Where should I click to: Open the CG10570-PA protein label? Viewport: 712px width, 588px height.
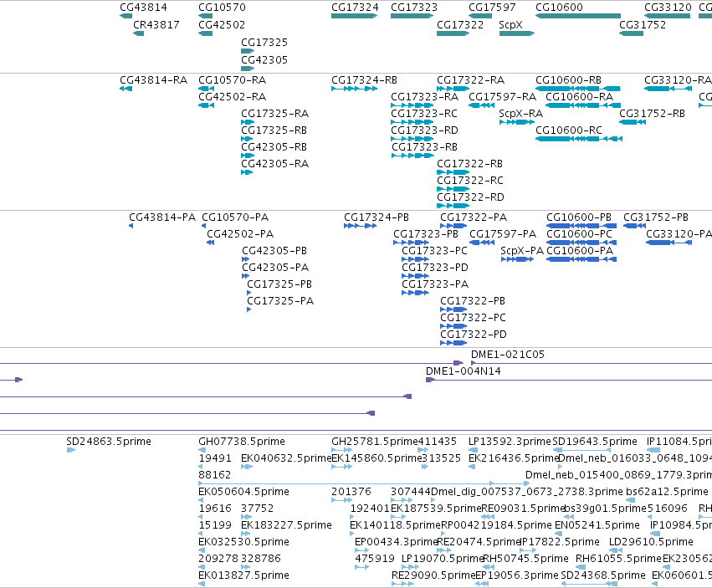235,217
